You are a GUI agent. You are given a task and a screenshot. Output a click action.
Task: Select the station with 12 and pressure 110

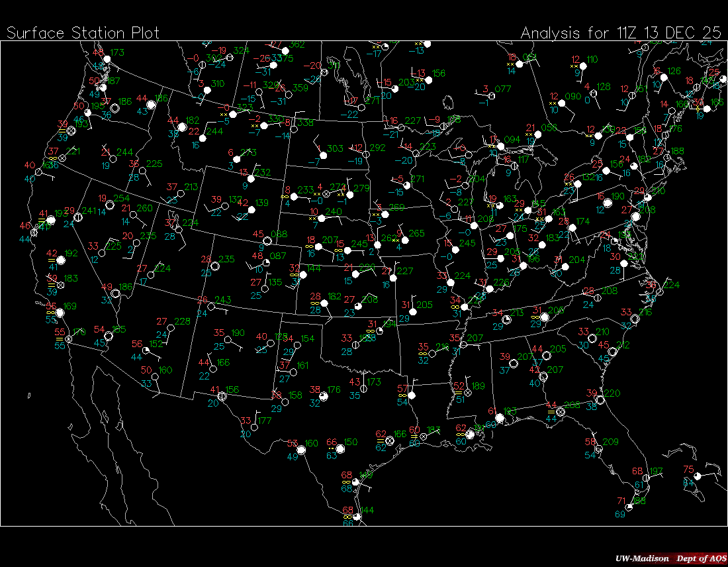pyautogui.click(x=584, y=66)
